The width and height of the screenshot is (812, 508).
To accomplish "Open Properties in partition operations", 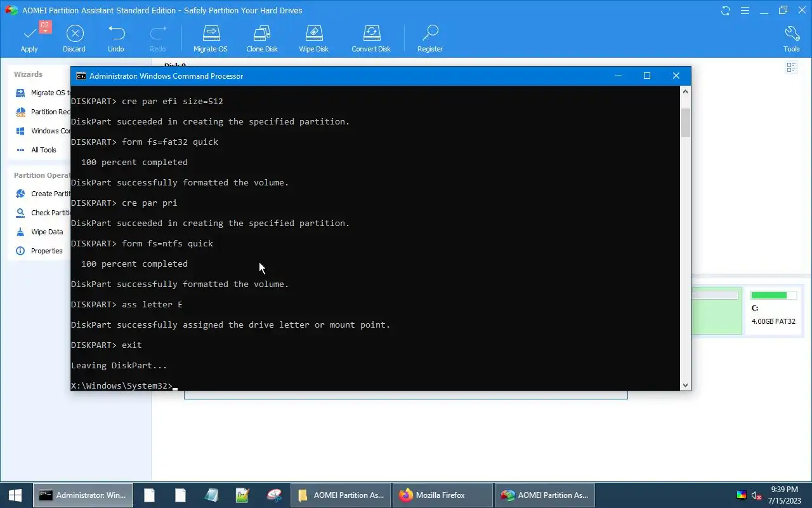I will pos(39,251).
